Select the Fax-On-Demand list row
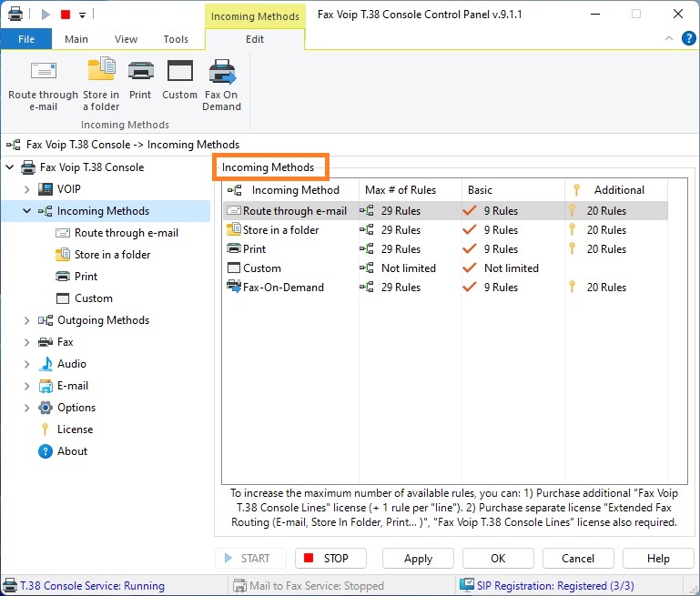Viewport: 700px width, 596px height. pyautogui.click(x=445, y=288)
